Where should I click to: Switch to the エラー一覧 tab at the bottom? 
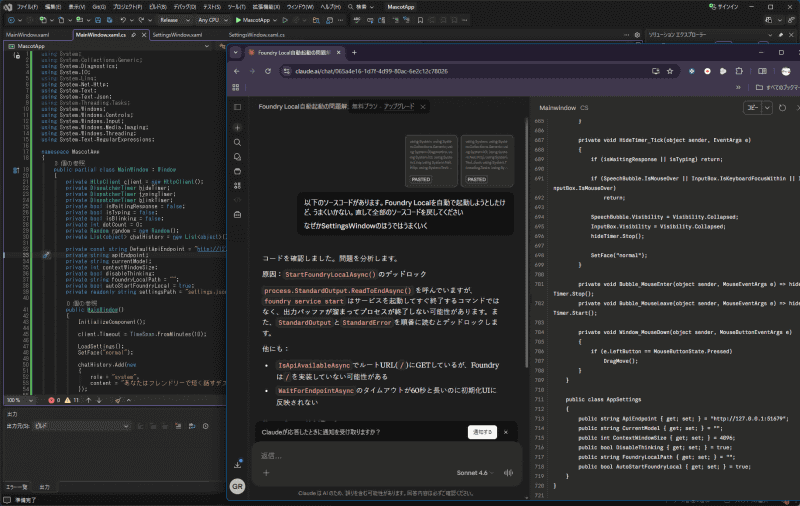16,487
